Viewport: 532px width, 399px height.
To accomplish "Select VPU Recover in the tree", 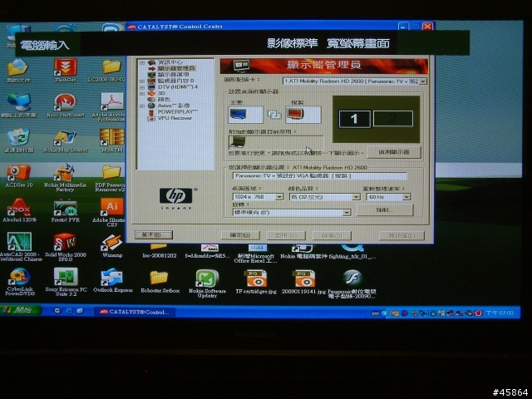I will [x=175, y=118].
